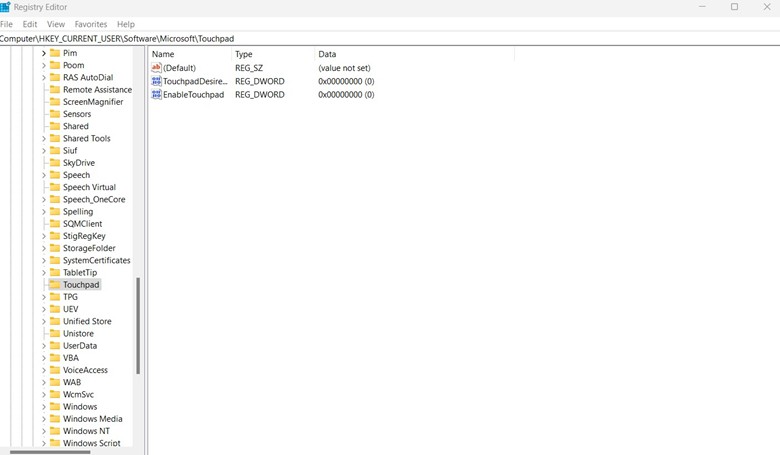This screenshot has width=780, height=455.
Task: Click the Remote Assistance folder icon
Action: [55, 90]
